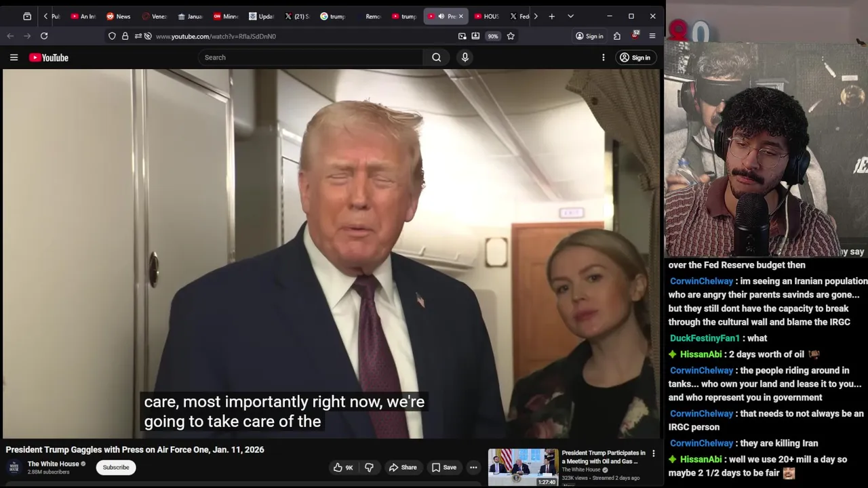
Task: Open picture-in-picture icon in address bar
Action: [462, 36]
